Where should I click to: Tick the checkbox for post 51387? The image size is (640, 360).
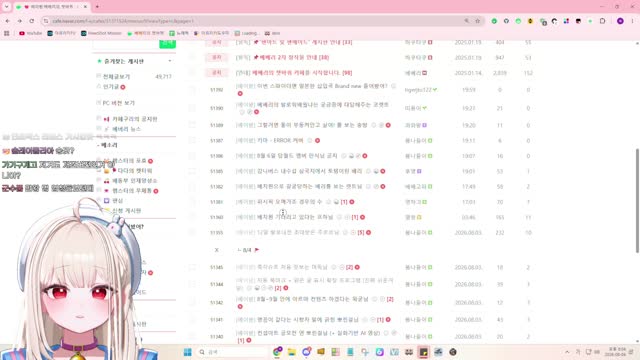click(x=192, y=140)
